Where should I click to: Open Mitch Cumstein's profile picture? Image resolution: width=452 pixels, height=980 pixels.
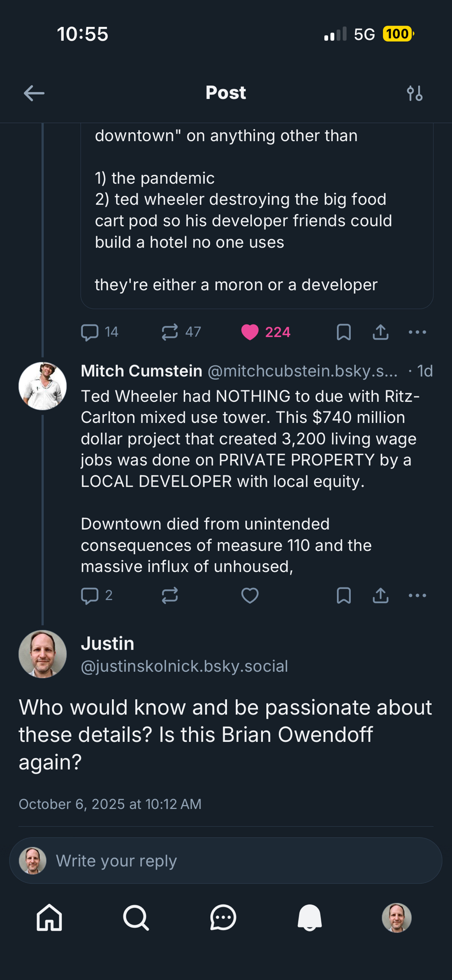point(43,386)
